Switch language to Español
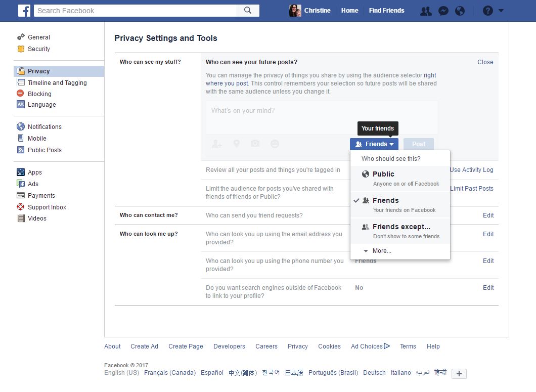 click(x=212, y=372)
